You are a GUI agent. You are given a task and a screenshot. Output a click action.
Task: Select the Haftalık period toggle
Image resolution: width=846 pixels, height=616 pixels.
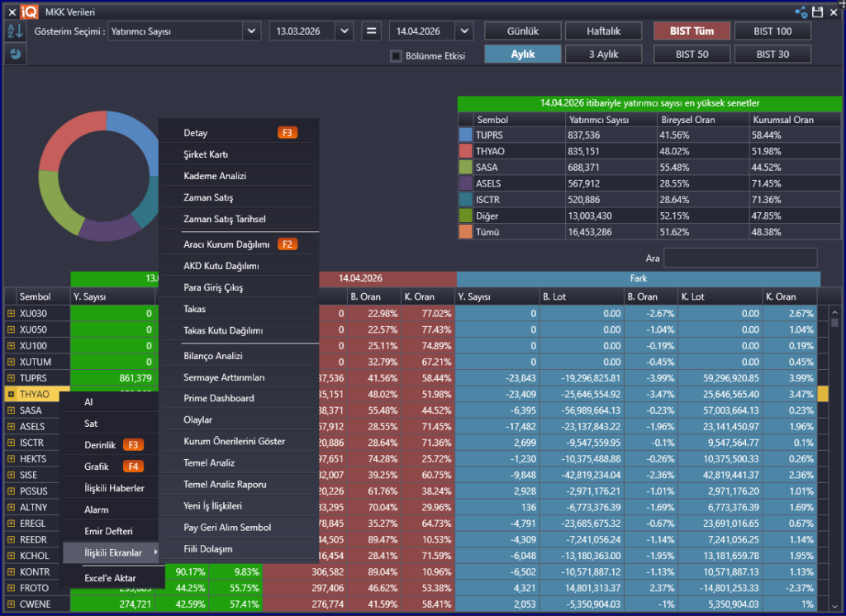tap(603, 31)
